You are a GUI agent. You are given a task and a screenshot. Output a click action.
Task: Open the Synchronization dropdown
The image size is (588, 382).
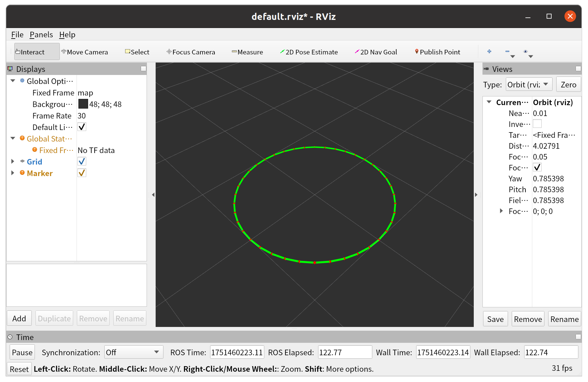(134, 352)
